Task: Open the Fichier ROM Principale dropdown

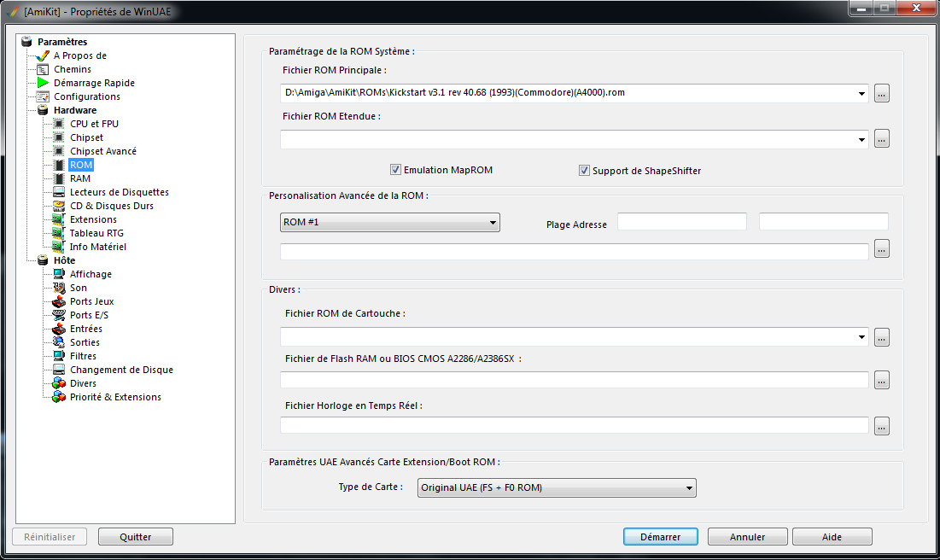Action: (861, 93)
